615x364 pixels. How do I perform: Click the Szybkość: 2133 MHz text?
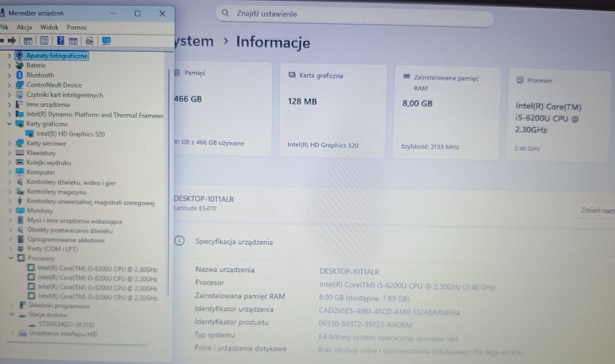pyautogui.click(x=430, y=147)
